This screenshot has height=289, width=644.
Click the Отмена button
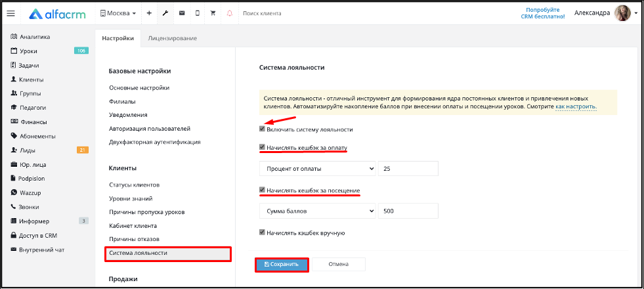(338, 264)
